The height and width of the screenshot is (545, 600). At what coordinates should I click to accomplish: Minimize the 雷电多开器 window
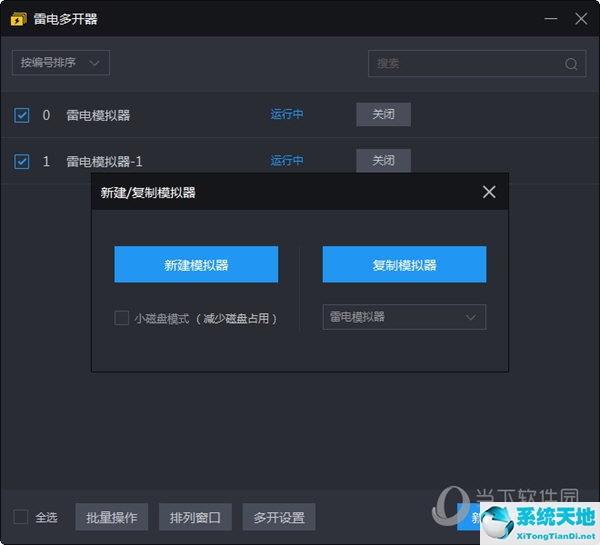pos(550,18)
